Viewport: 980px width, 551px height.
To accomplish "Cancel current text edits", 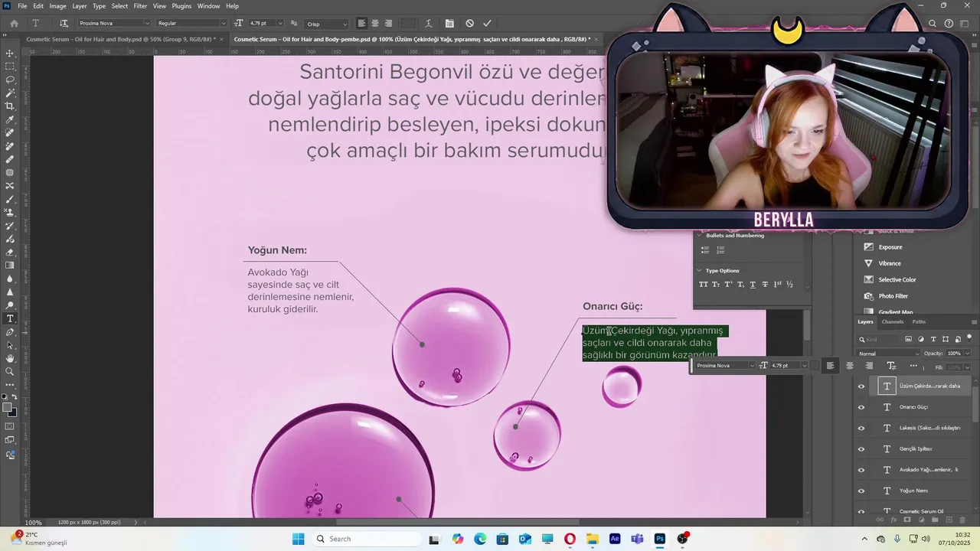I will pos(469,23).
